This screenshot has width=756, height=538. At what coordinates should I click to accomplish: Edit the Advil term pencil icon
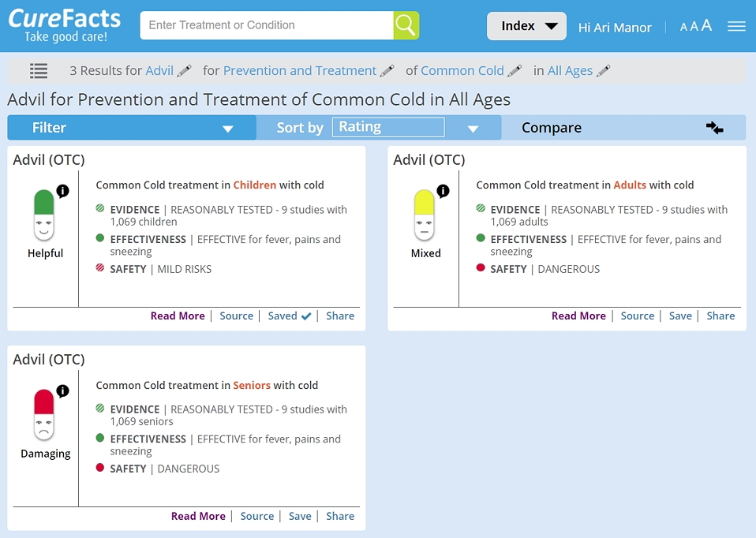pyautogui.click(x=184, y=71)
